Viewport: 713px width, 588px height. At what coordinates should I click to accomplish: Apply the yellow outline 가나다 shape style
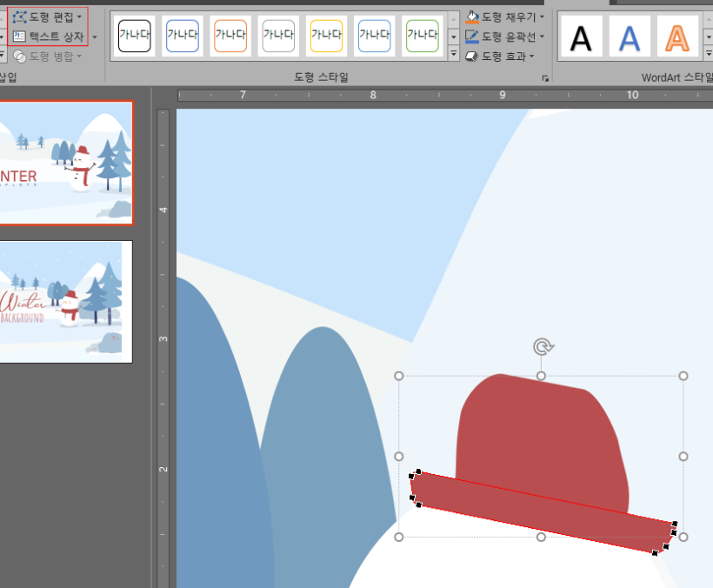[x=326, y=36]
